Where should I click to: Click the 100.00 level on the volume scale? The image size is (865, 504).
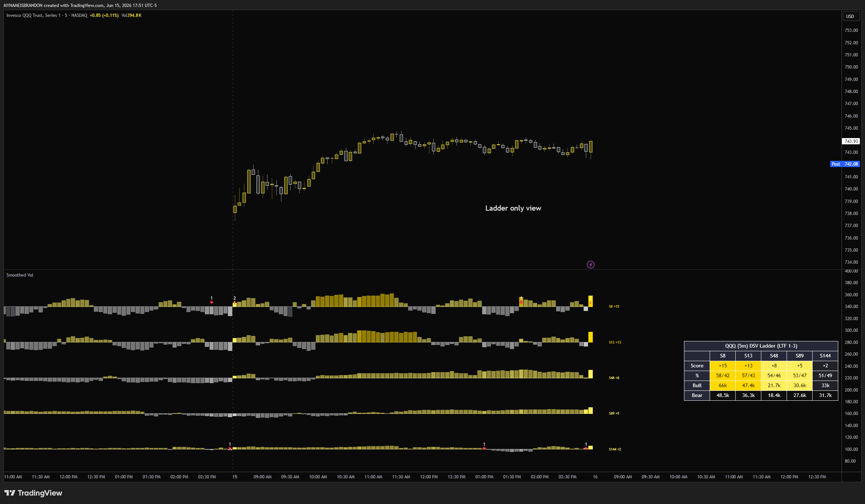[x=851, y=449]
